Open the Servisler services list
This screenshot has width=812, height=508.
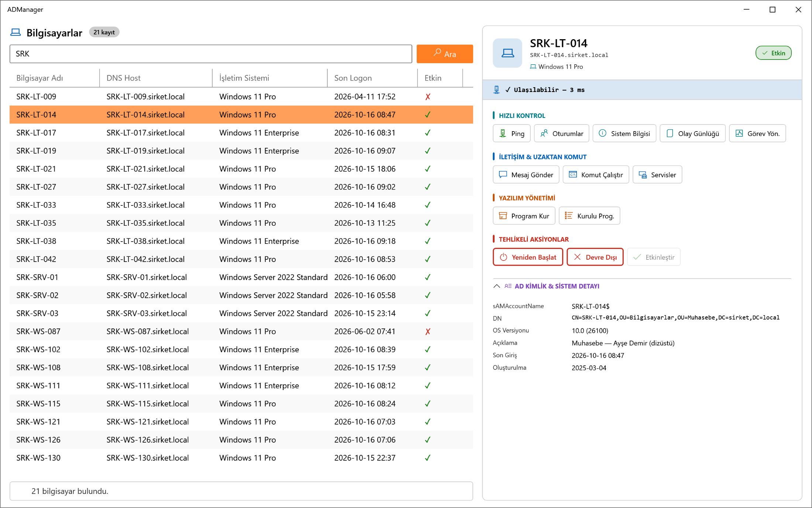click(657, 174)
